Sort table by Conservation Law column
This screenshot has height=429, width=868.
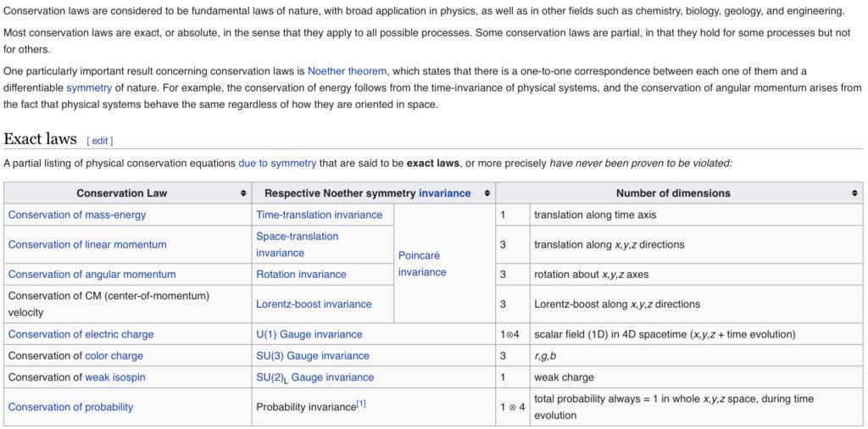tap(243, 193)
